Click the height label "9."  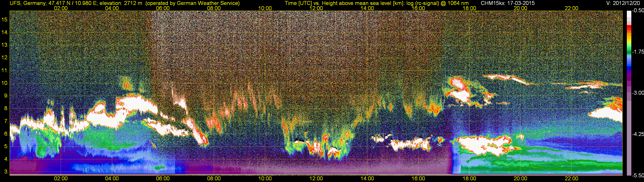6,96
